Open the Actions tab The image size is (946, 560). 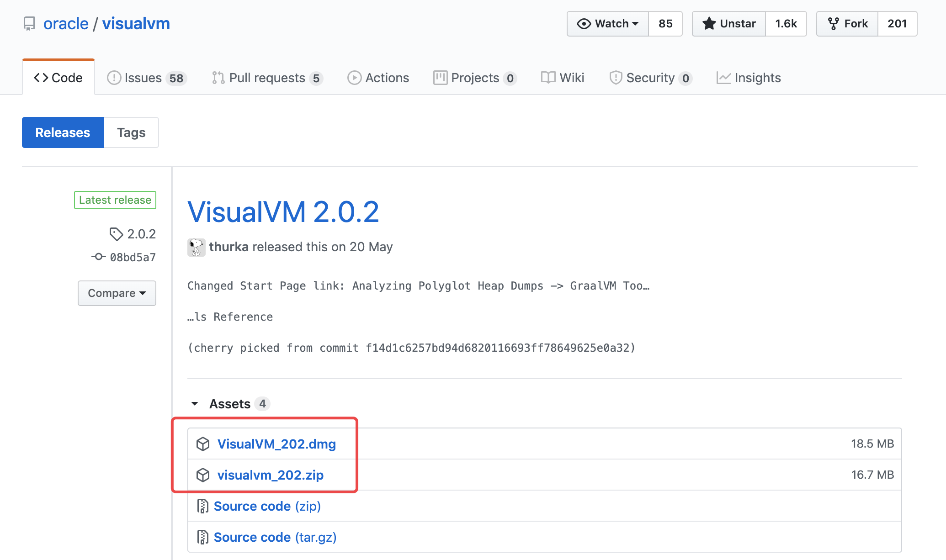coord(378,78)
